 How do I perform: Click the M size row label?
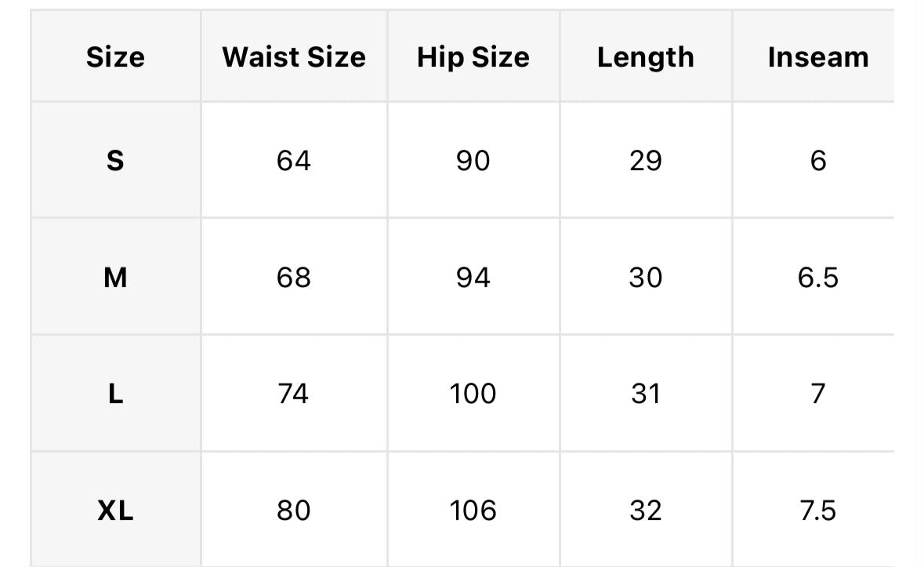point(115,277)
